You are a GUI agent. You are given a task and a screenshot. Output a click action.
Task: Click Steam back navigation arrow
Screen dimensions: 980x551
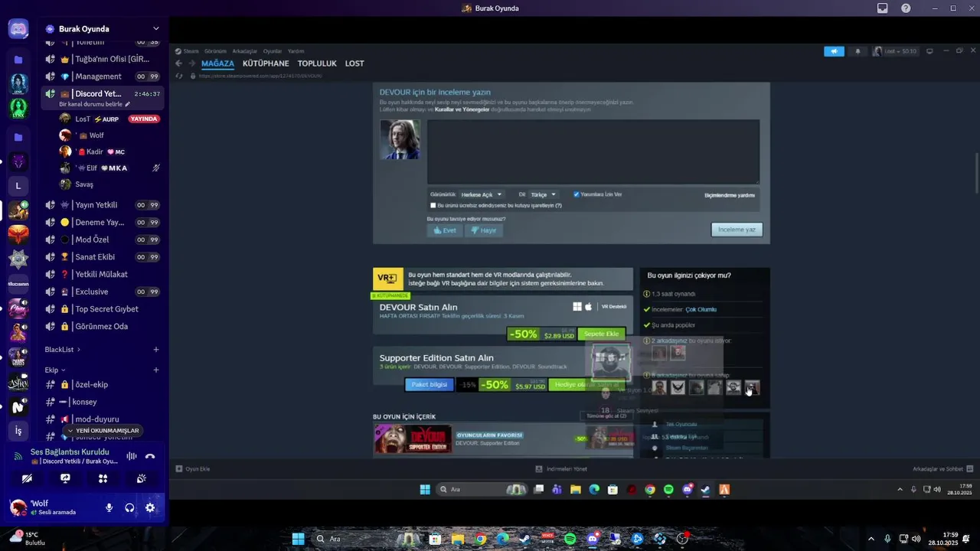click(178, 64)
